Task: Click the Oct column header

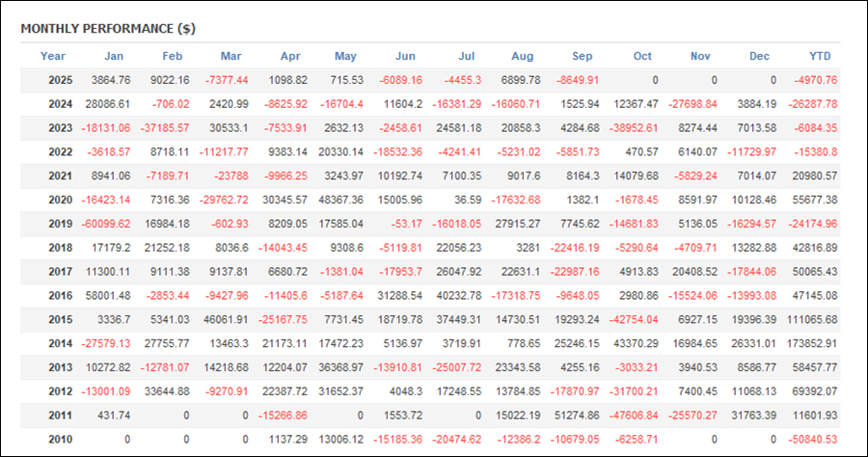Action: (642, 56)
